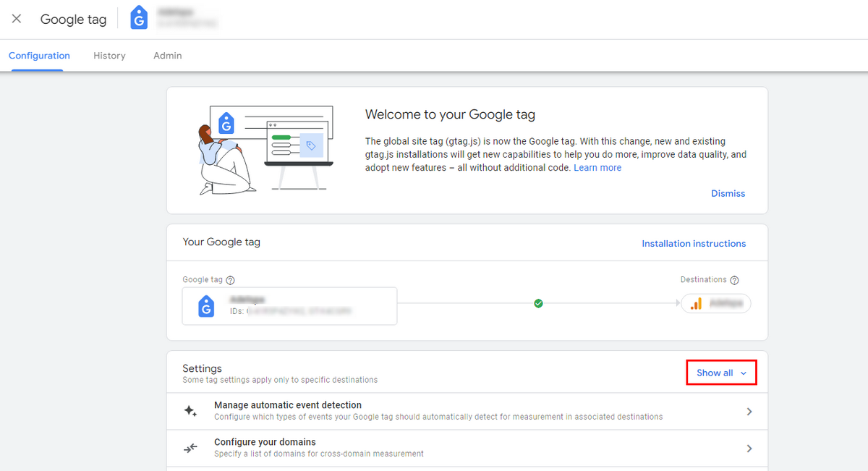Select the Google tag card with IDs
This screenshot has width=868, height=471.
coord(289,306)
